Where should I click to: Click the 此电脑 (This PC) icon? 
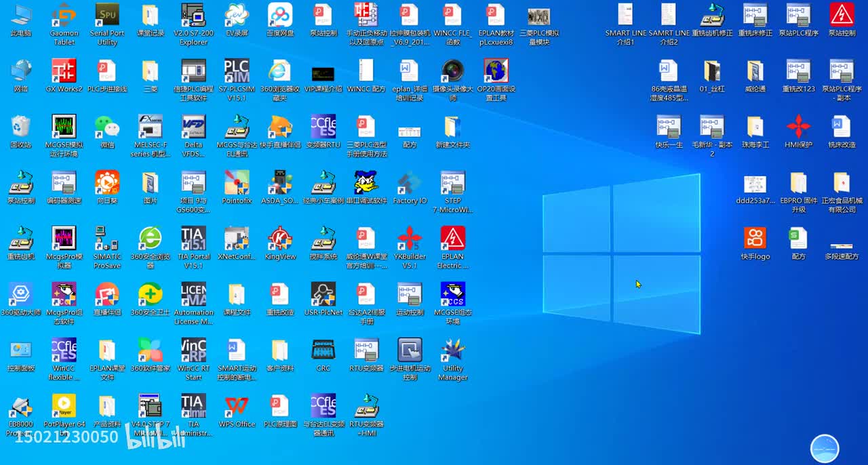pos(20,16)
